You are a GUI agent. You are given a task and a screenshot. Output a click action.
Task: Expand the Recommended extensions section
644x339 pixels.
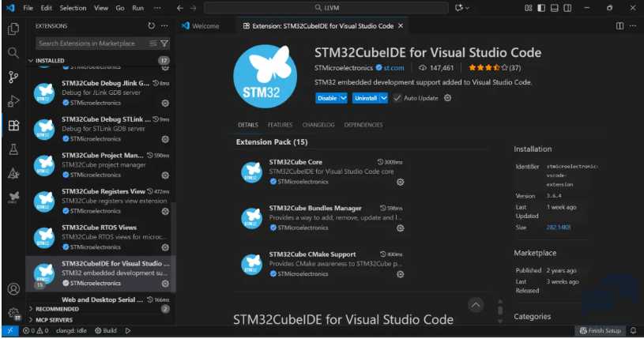(57, 309)
